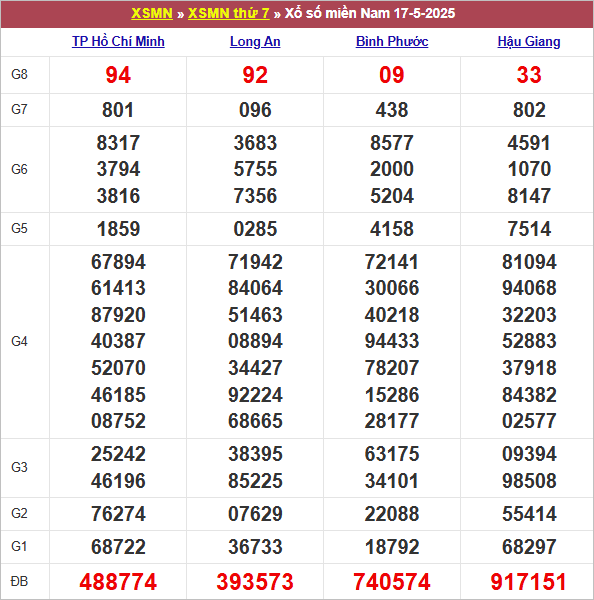Click the G7 number 096
The image size is (594, 600).
pyautogui.click(x=255, y=110)
